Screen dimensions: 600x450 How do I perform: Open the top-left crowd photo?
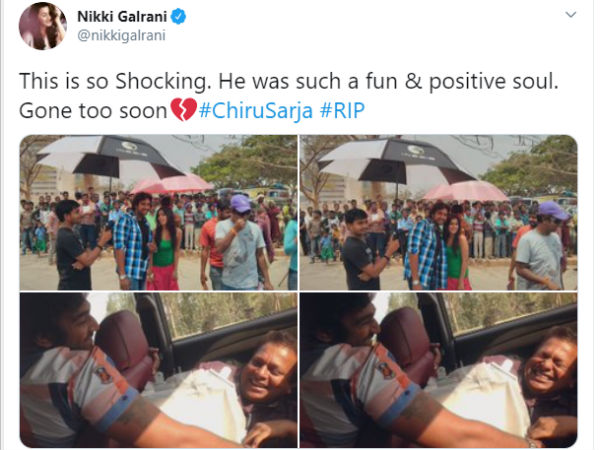pos(158,212)
